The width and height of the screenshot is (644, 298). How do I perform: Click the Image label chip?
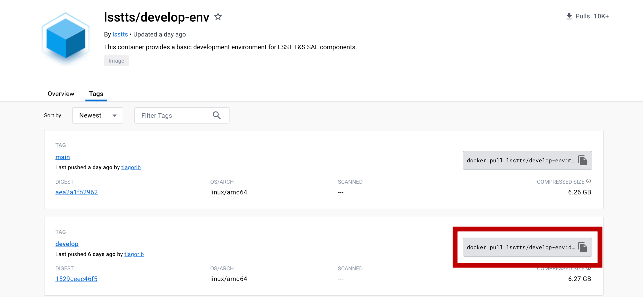[116, 61]
